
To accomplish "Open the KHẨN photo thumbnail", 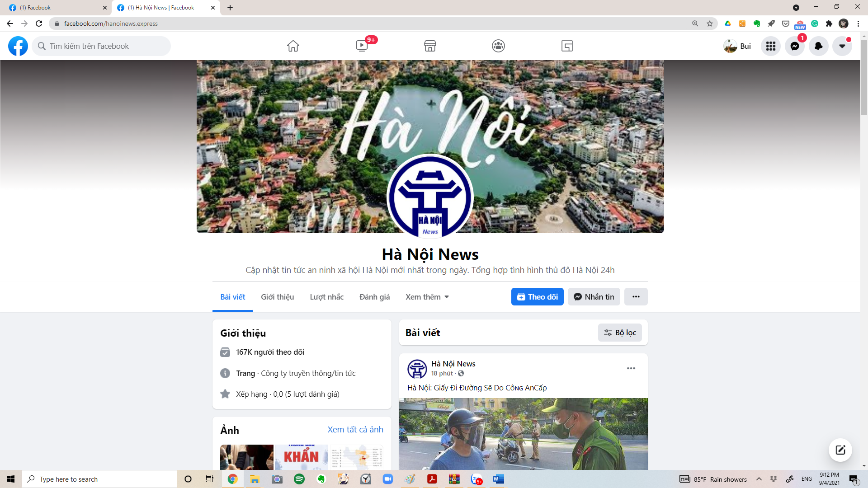I will tap(302, 457).
